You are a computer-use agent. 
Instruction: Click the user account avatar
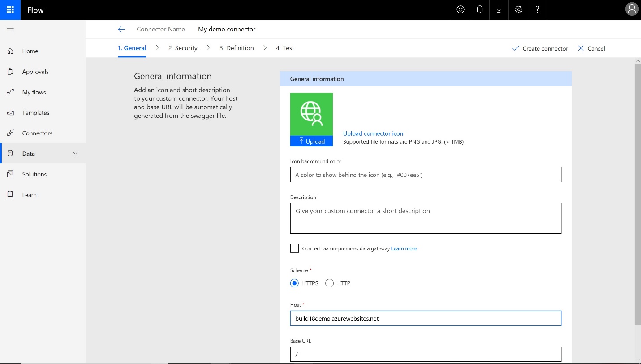point(631,10)
